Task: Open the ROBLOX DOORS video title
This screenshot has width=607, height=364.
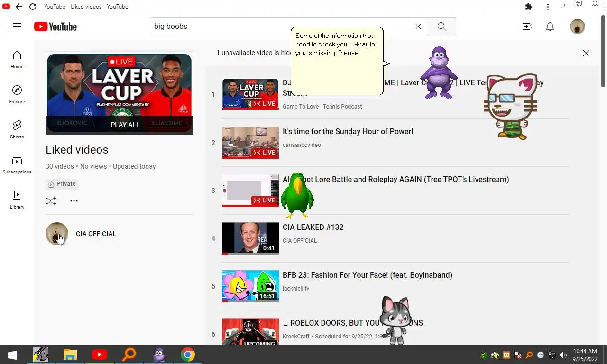Action: tap(353, 323)
